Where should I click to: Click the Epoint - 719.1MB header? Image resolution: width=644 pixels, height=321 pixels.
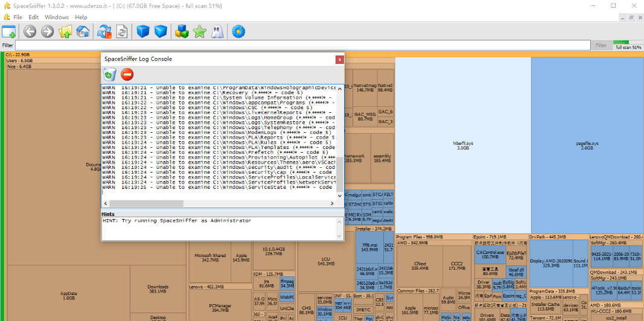pyautogui.click(x=500, y=237)
